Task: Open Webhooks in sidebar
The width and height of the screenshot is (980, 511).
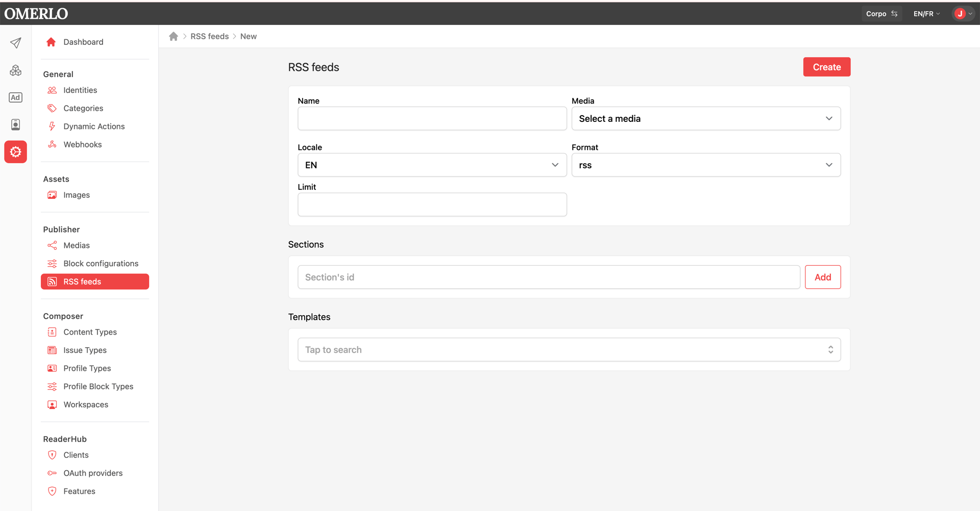Action: coord(83,144)
